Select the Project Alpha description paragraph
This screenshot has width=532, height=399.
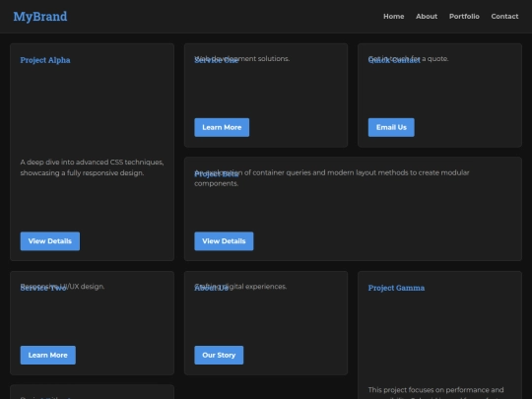tap(92, 167)
